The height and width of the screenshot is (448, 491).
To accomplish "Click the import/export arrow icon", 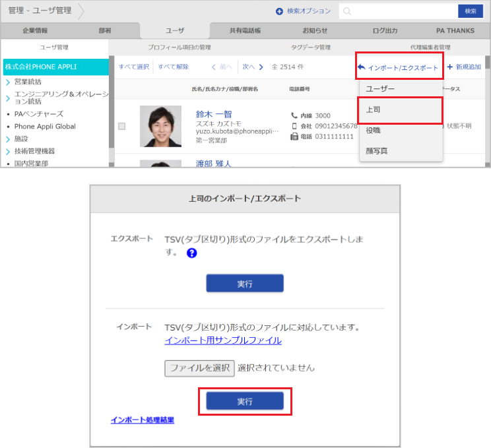I will (361, 67).
